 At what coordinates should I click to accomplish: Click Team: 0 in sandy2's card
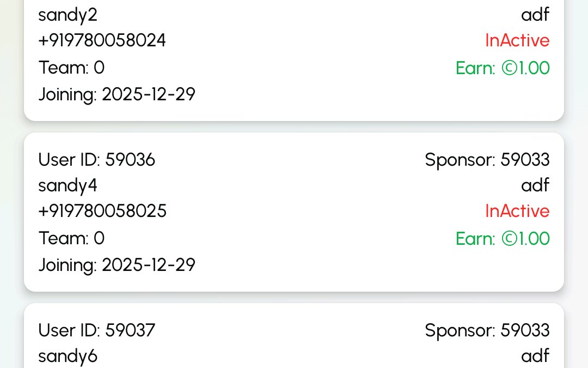[71, 68]
